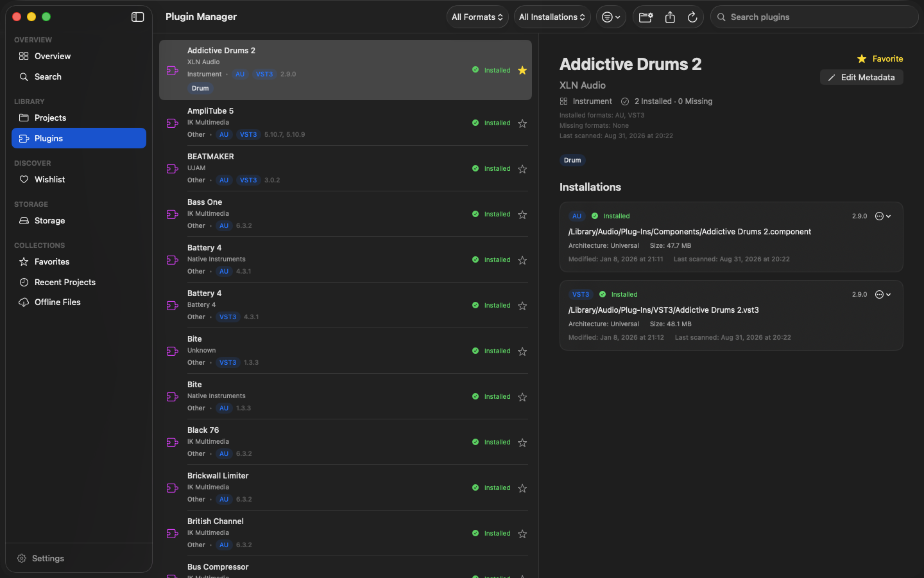Open Settings at the sidebar bottom
Screen dimensions: 924x578
point(40,559)
